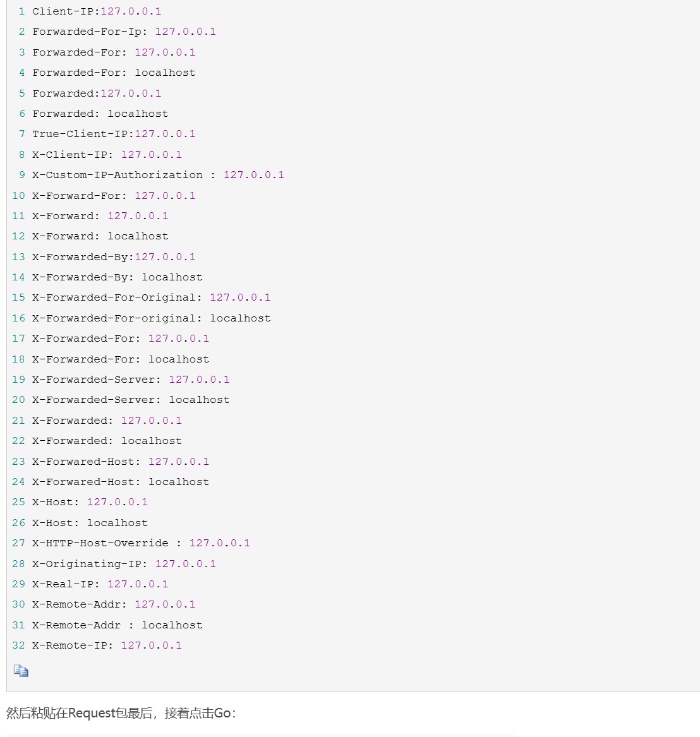Image resolution: width=700 pixels, height=737 pixels.
Task: Click the copy code icon below the listing
Action: point(21,671)
